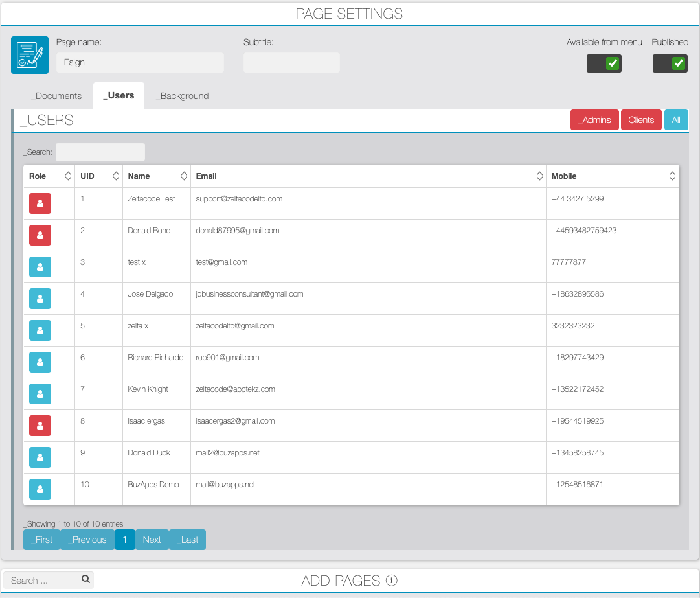Click the name Donald Bond
The width and height of the screenshot is (700, 598).
pyautogui.click(x=149, y=231)
